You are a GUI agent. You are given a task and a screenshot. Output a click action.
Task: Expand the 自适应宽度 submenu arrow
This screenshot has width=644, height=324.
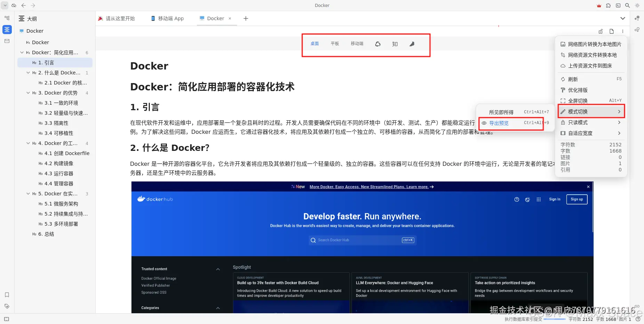click(x=619, y=133)
